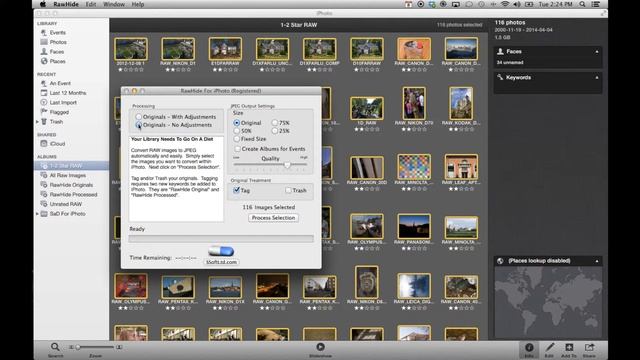The width and height of the screenshot is (640, 360).
Task: Open iCloud under Shared
Action: [x=57, y=144]
